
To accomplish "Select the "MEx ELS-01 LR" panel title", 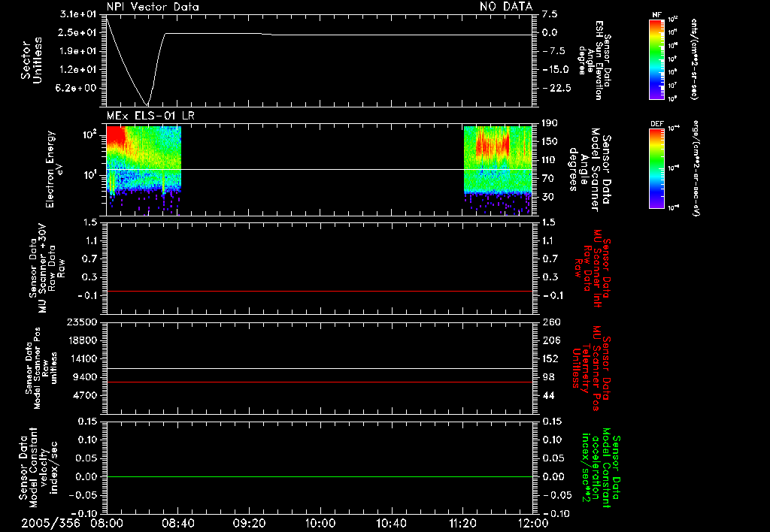I will 150,116.
